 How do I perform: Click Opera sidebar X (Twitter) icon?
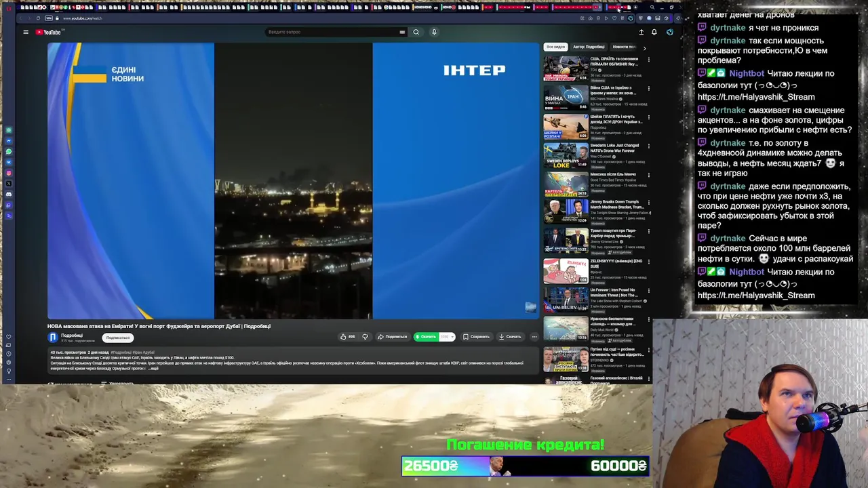coord(9,184)
